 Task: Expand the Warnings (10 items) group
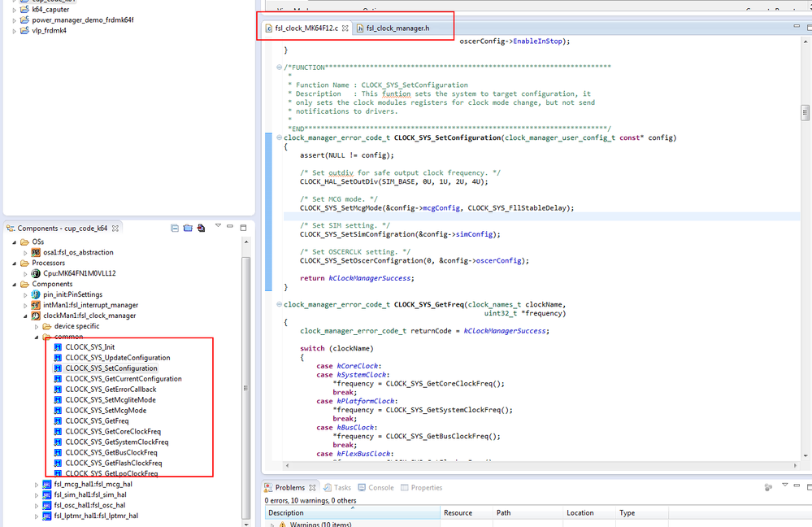coord(272,525)
